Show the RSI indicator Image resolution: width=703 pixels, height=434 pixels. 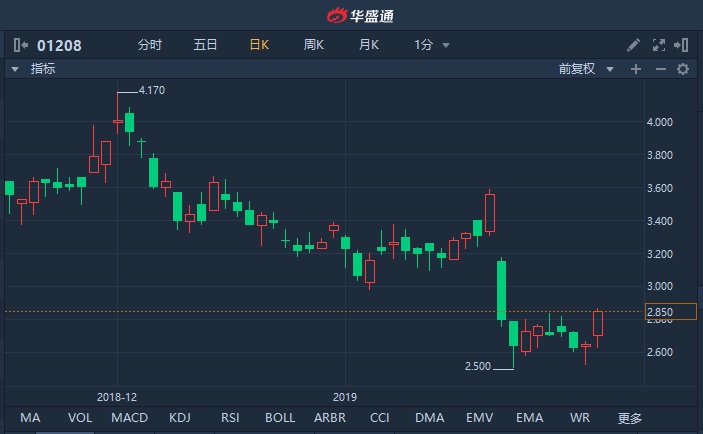click(230, 418)
